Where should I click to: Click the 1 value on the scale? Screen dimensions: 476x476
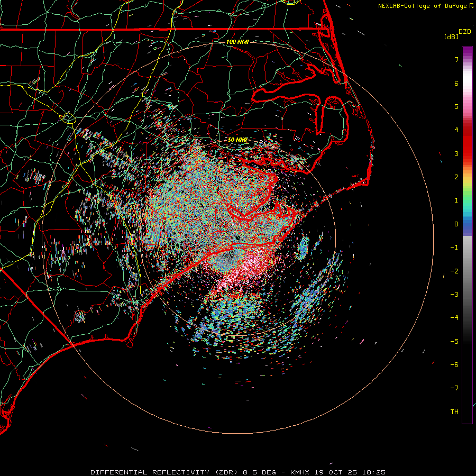click(456, 200)
